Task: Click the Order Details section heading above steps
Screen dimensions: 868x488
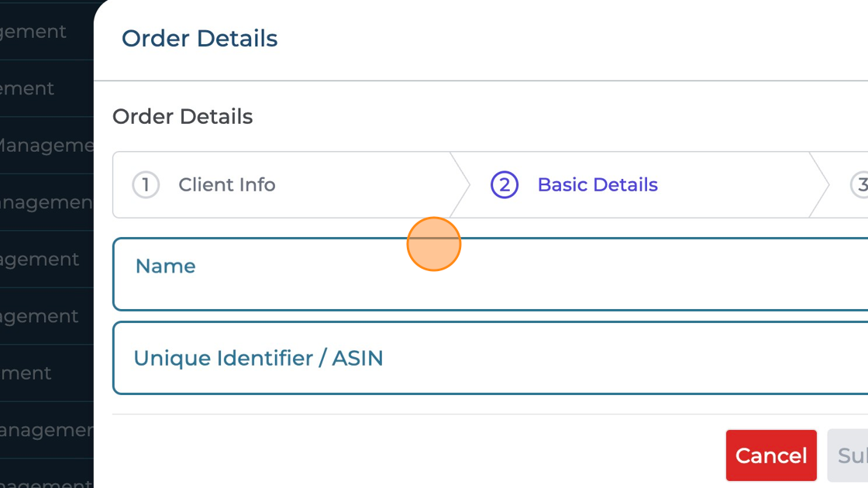Action: point(183,117)
